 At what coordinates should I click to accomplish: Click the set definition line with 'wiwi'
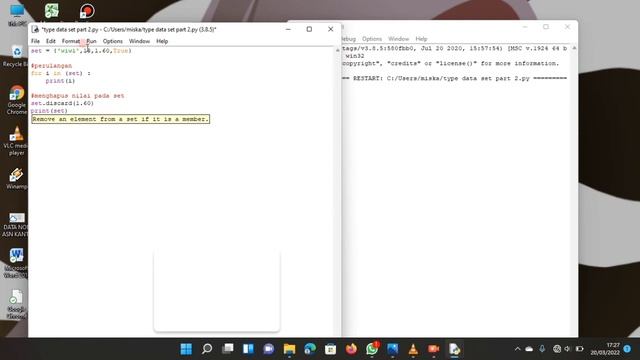click(81, 51)
